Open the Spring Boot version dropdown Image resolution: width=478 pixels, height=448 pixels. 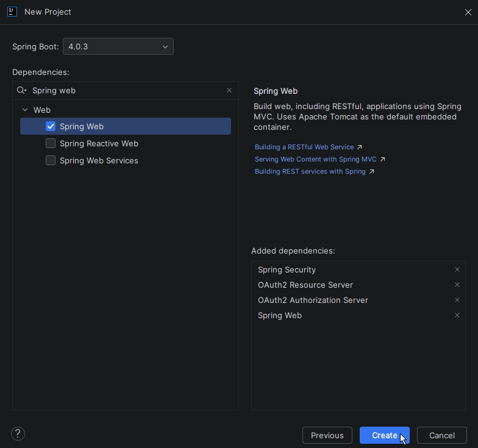coord(118,46)
